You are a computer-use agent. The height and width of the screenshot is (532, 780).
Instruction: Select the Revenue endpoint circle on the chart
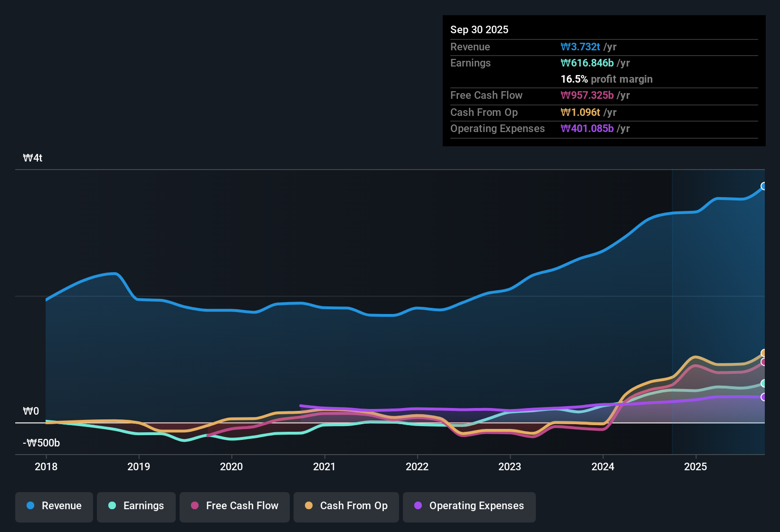pyautogui.click(x=764, y=187)
